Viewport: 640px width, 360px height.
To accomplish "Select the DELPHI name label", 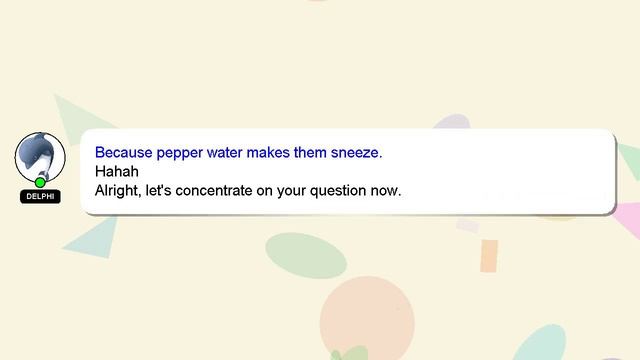I will [x=40, y=196].
